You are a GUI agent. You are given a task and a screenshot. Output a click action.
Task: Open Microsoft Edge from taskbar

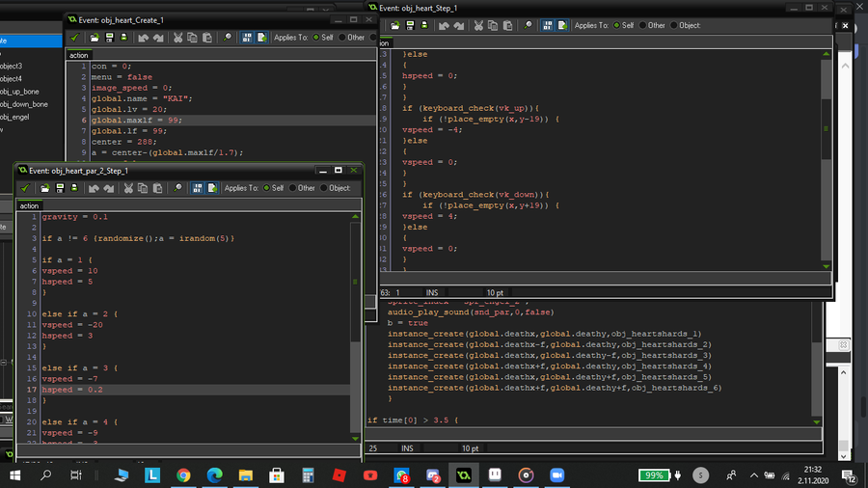click(x=214, y=475)
